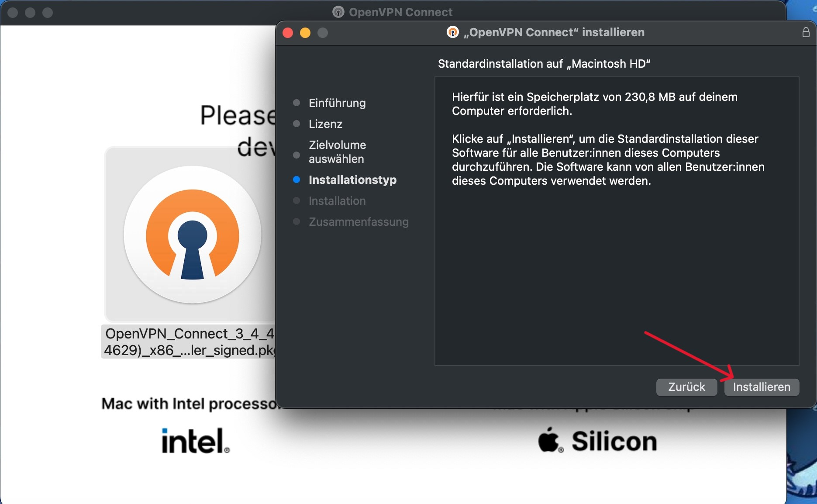Go back with the Zurück button

click(686, 387)
